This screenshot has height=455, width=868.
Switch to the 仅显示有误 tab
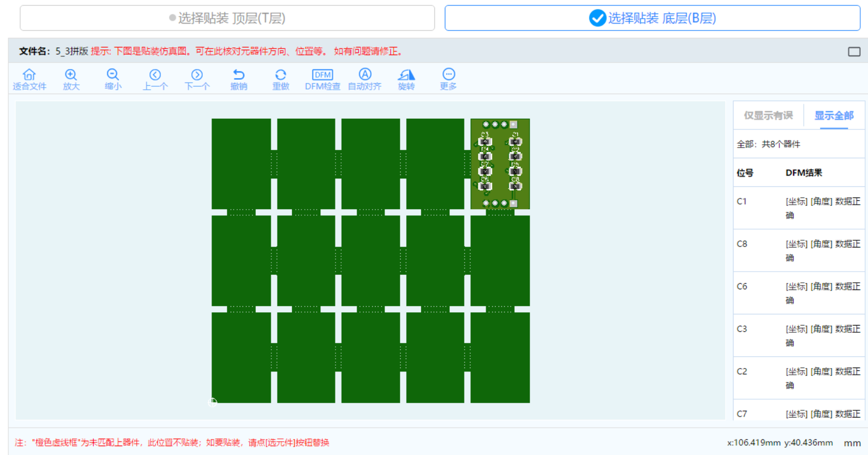pyautogui.click(x=768, y=115)
